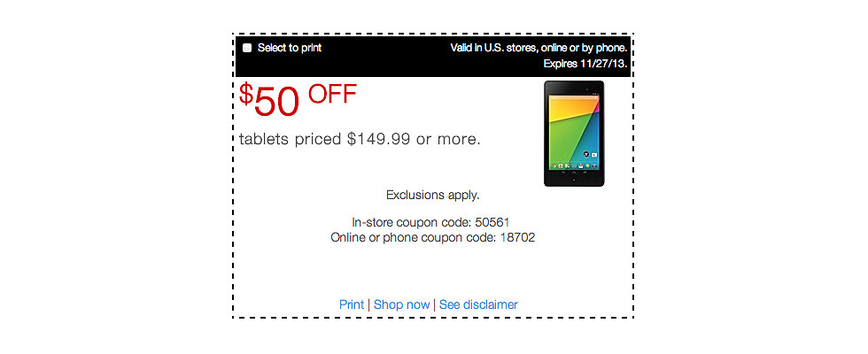
Task: Open the See disclaimer link
Action: coord(478,304)
